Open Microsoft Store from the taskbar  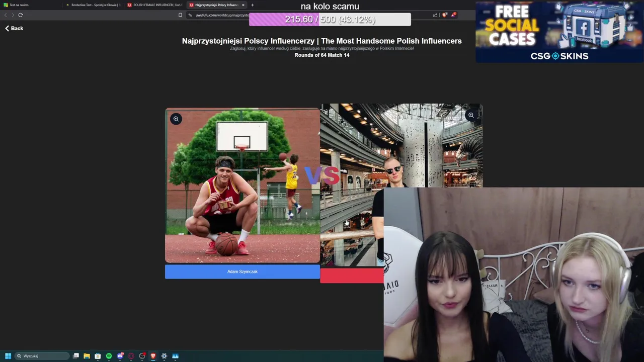98,356
